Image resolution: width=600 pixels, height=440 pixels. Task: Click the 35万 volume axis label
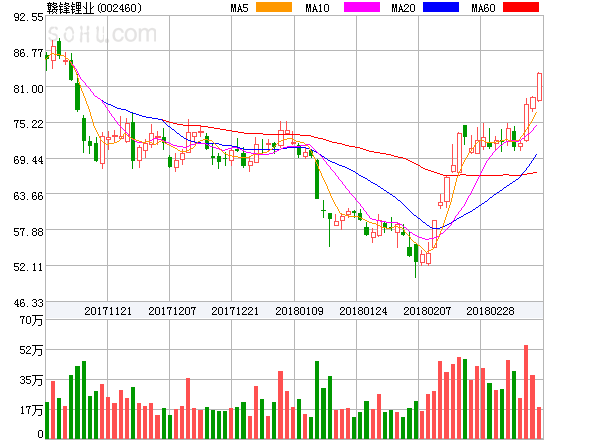31,380
